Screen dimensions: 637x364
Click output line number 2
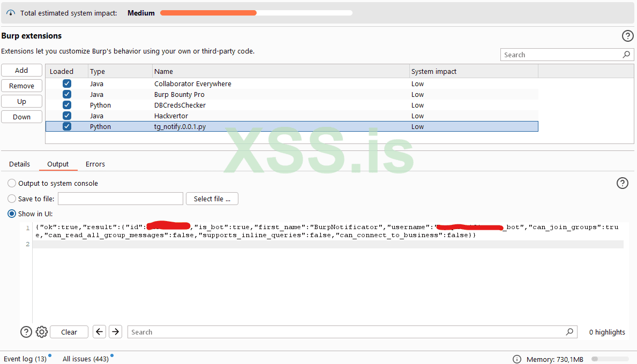[x=28, y=244]
